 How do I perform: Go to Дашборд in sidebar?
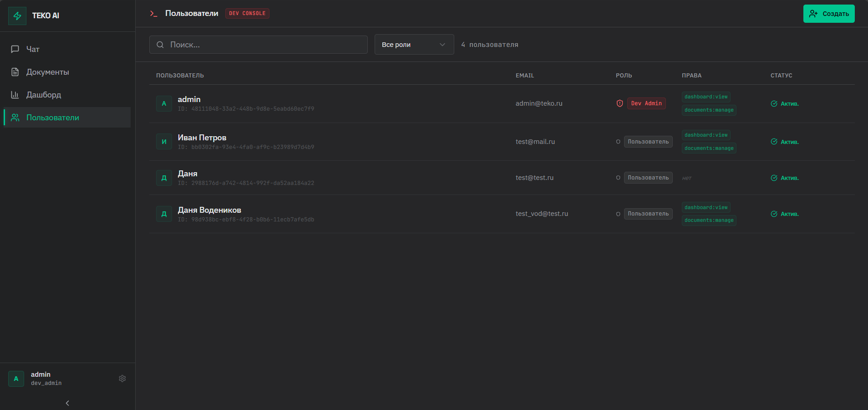[67, 95]
